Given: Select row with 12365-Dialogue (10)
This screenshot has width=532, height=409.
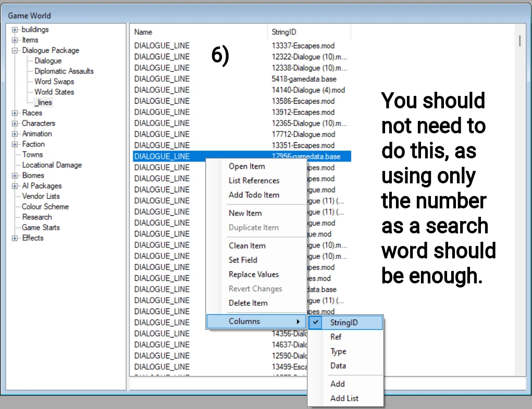Looking at the screenshot, I should tap(242, 123).
